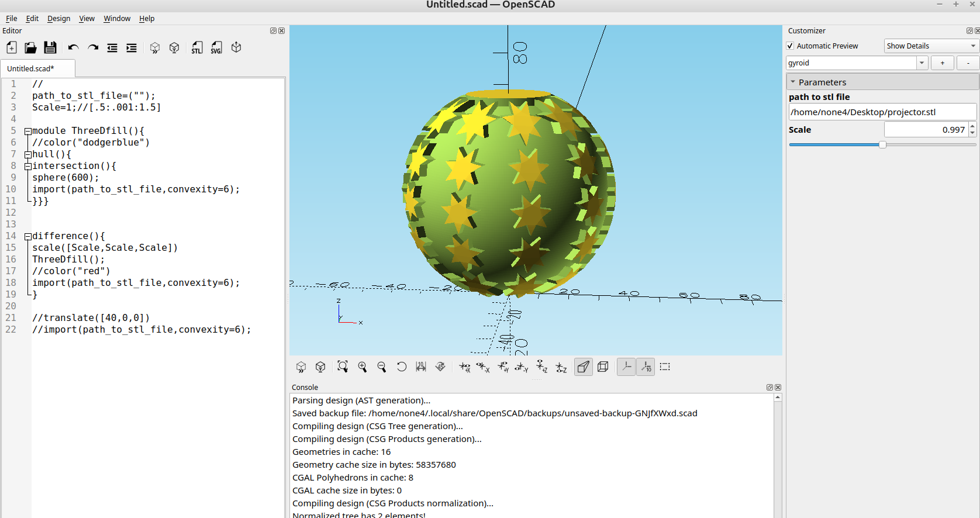This screenshot has height=518, width=980.
Task: Unindent the selected code
Action: click(112, 48)
